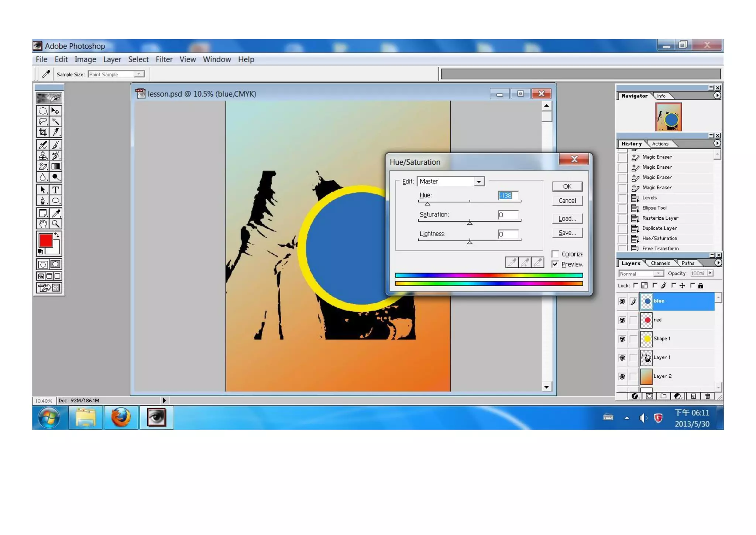Hide the red layer

622,320
